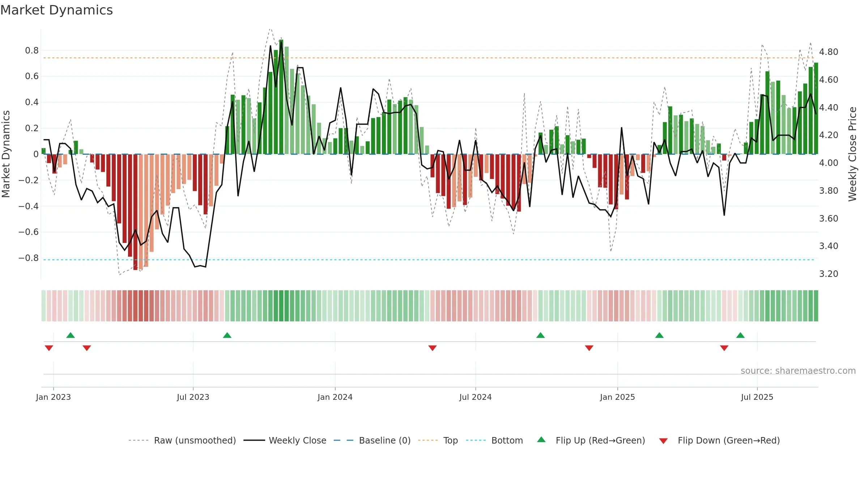Click the Jul 2024 x-axis label
The width and height of the screenshot is (868, 488).
point(476,397)
